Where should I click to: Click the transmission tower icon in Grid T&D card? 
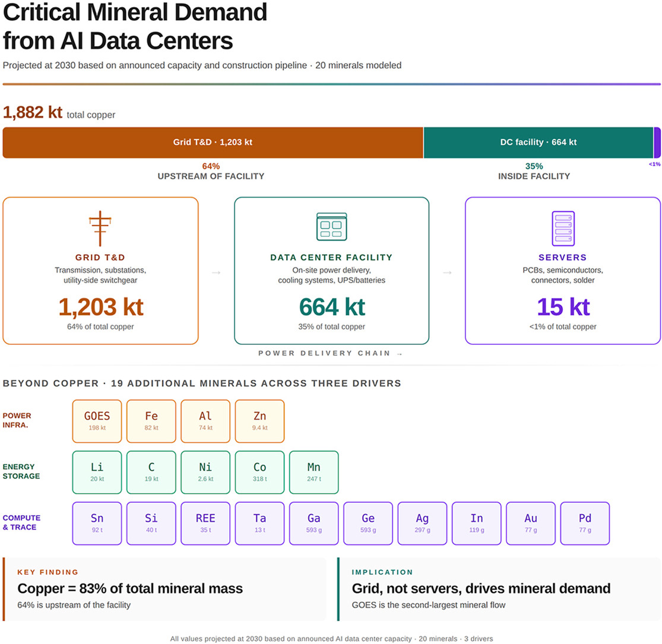(100, 229)
